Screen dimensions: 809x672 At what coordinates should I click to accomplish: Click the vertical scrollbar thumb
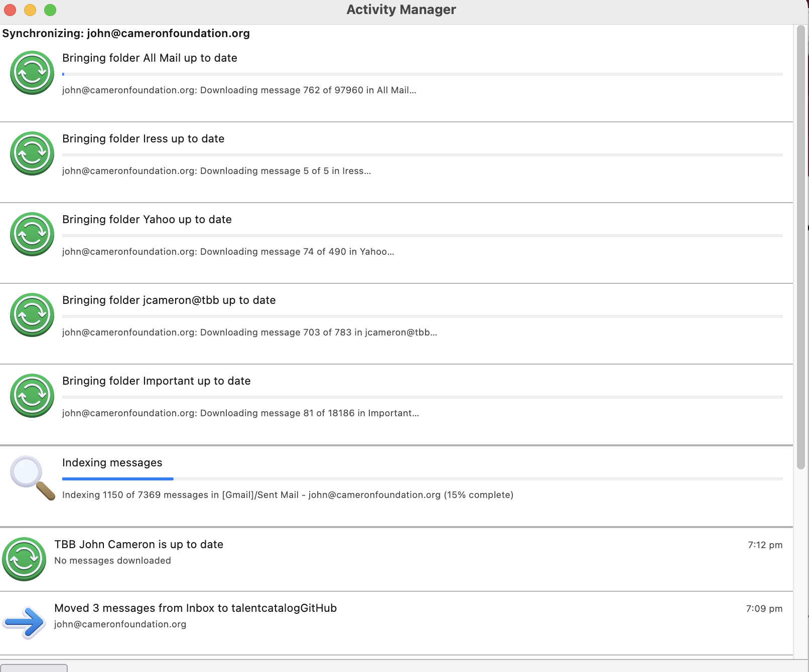(801, 247)
